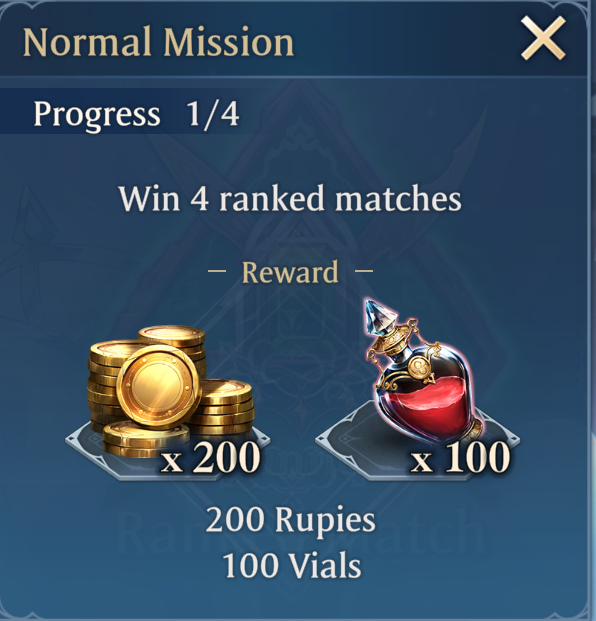This screenshot has height=621, width=596.
Task: Select the 200 Rupies label
Action: pos(290,519)
